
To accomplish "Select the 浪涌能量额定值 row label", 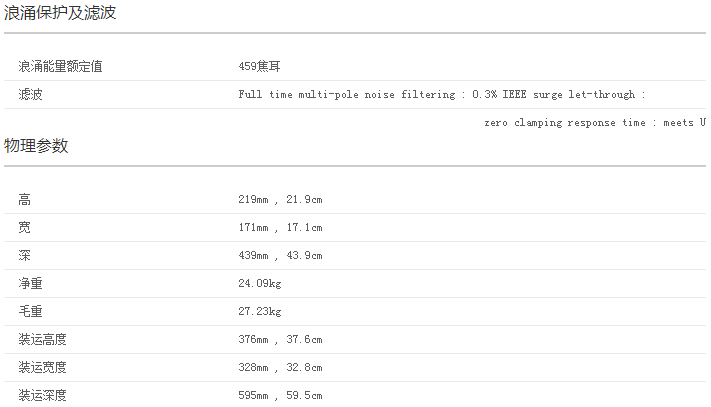I will pos(60,67).
